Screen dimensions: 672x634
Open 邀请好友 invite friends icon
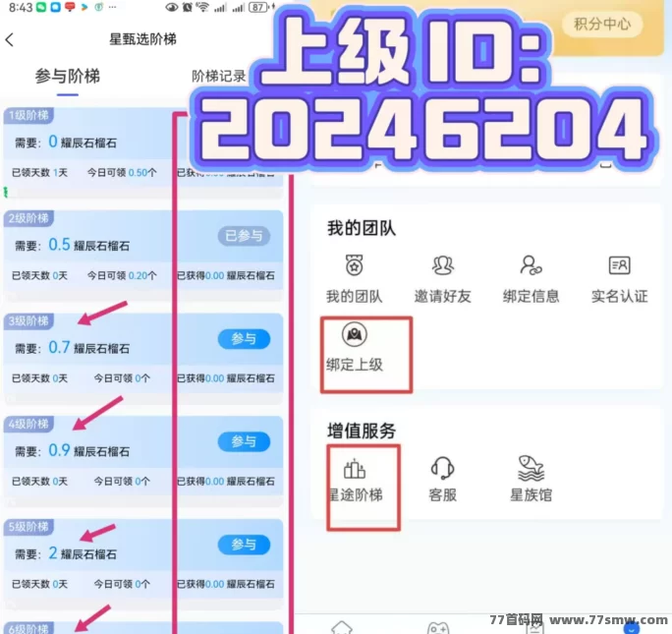pyautogui.click(x=443, y=265)
